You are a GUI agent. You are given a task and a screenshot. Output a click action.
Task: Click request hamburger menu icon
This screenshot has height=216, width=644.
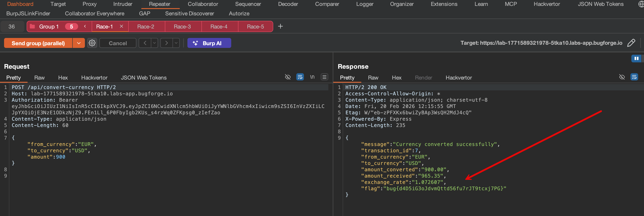[x=324, y=77]
